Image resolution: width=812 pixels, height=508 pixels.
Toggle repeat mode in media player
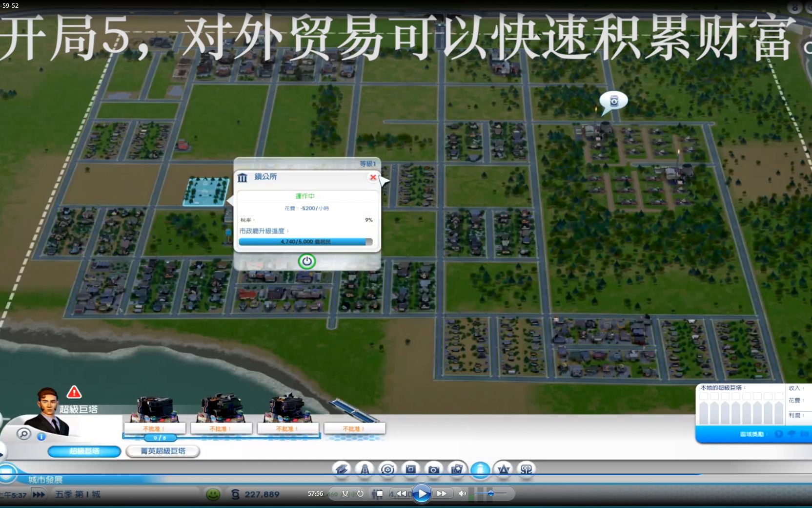pyautogui.click(x=360, y=493)
